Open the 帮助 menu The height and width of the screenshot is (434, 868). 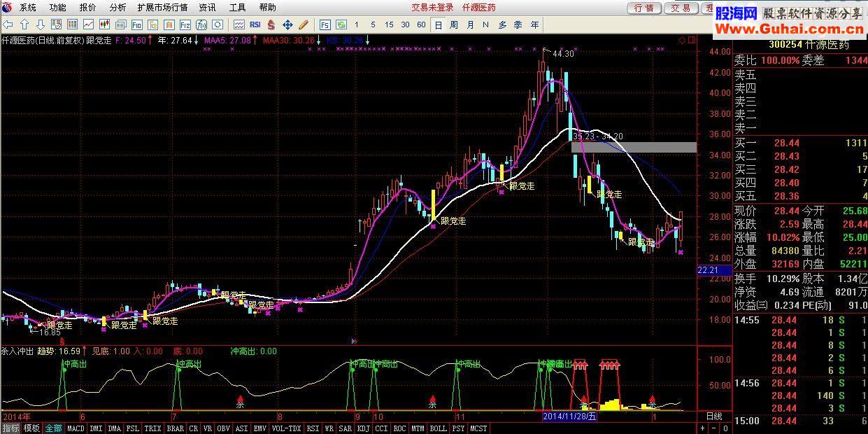coord(267,7)
